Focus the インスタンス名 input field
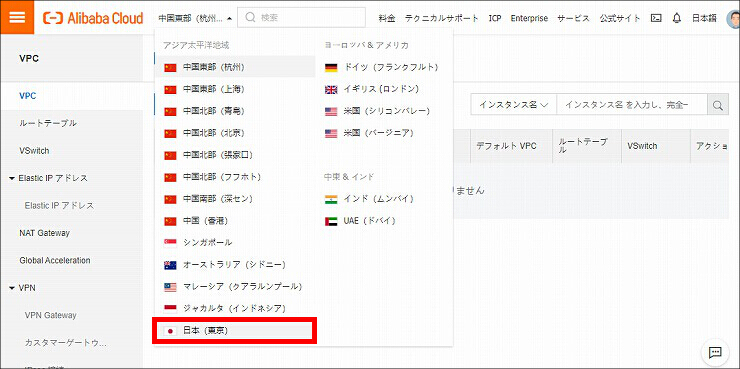The width and height of the screenshot is (740, 369). tap(631, 105)
